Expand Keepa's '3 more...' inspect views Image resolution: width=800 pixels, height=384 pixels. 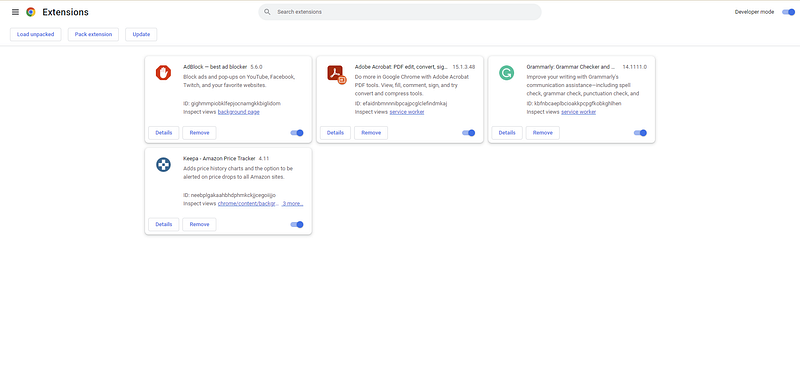[293, 203]
